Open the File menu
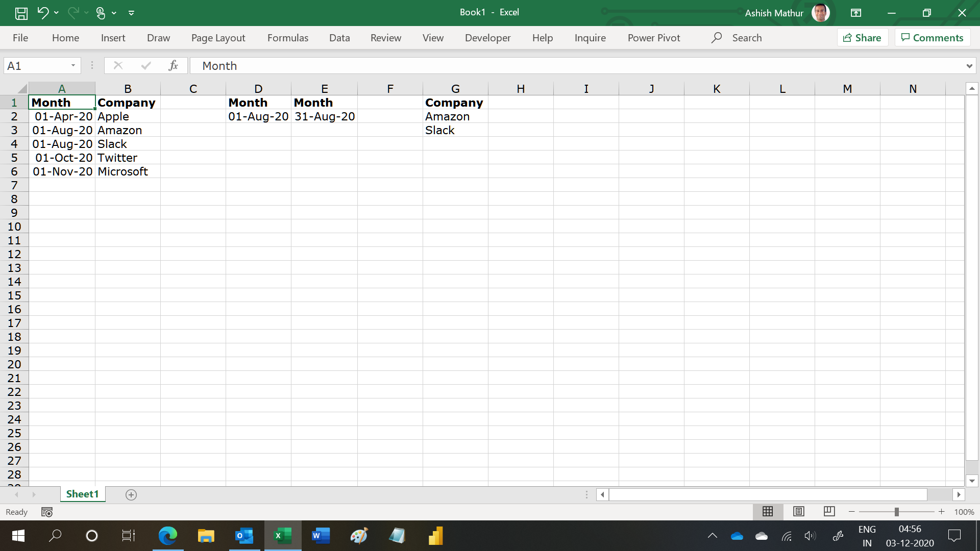 (20, 38)
